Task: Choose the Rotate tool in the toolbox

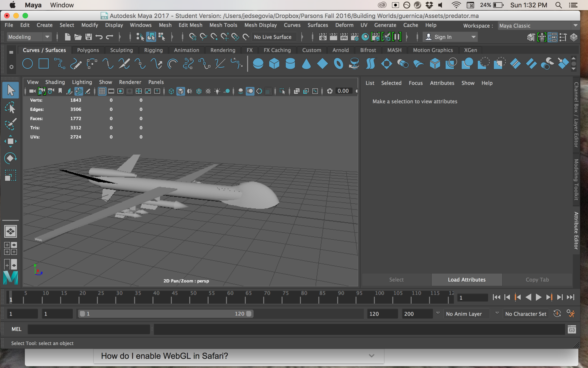Action: [x=10, y=158]
